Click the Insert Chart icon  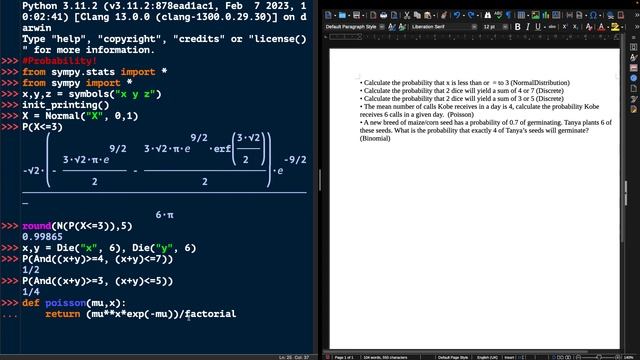click(546, 16)
